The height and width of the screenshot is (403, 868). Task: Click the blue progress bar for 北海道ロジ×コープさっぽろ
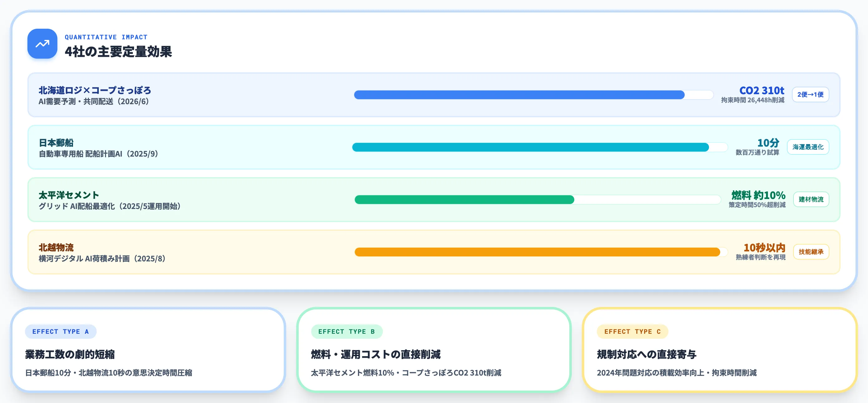[x=533, y=95]
